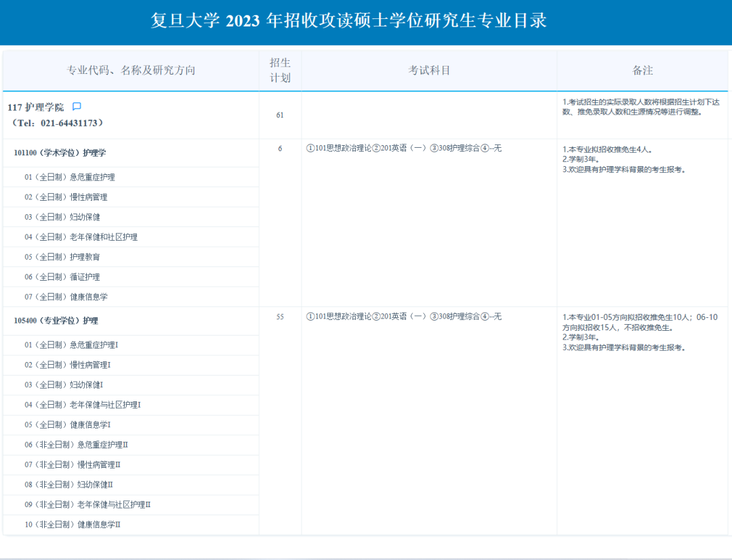The width and height of the screenshot is (732, 560).
Task: Click 09（非全日制）老年保健与社区护理II row
Action: [87, 505]
